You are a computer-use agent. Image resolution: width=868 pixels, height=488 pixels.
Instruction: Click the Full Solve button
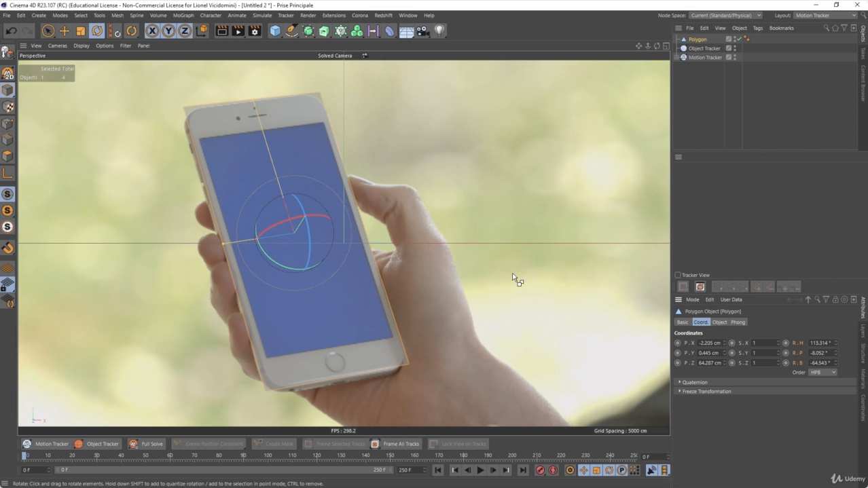(146, 444)
